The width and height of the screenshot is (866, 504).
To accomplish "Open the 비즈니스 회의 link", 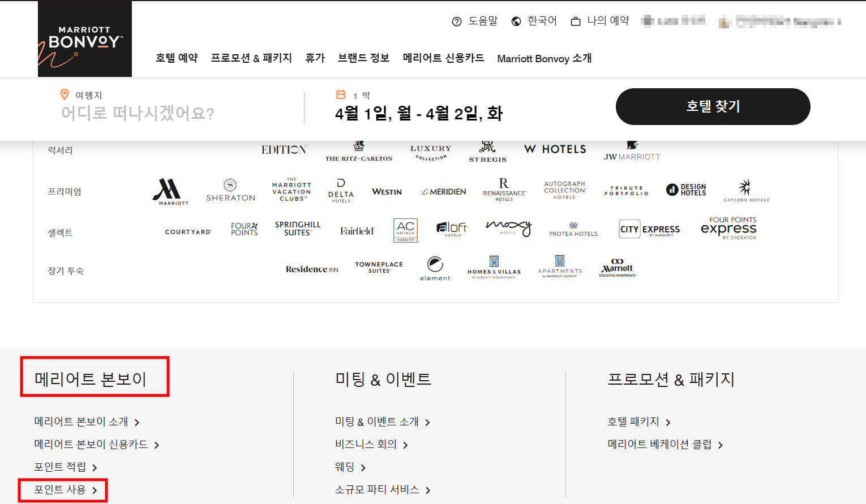I will point(371,445).
